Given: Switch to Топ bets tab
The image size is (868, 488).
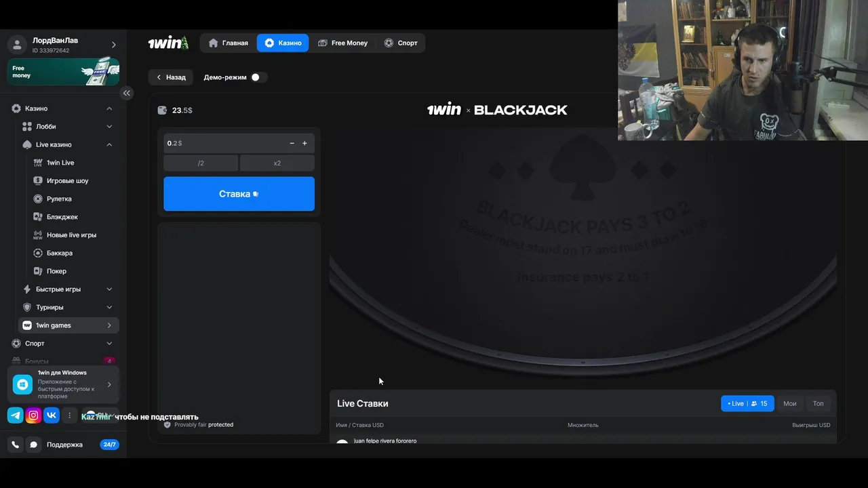Looking at the screenshot, I should [x=818, y=403].
